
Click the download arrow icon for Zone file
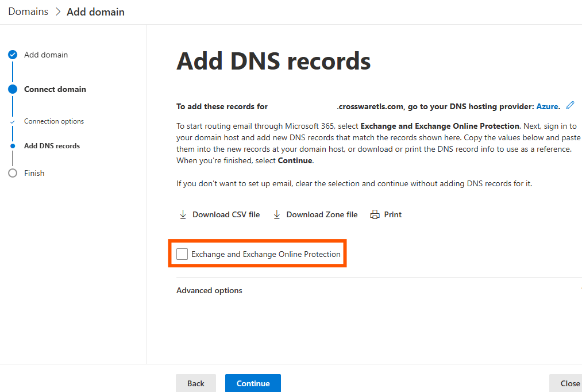pos(277,214)
